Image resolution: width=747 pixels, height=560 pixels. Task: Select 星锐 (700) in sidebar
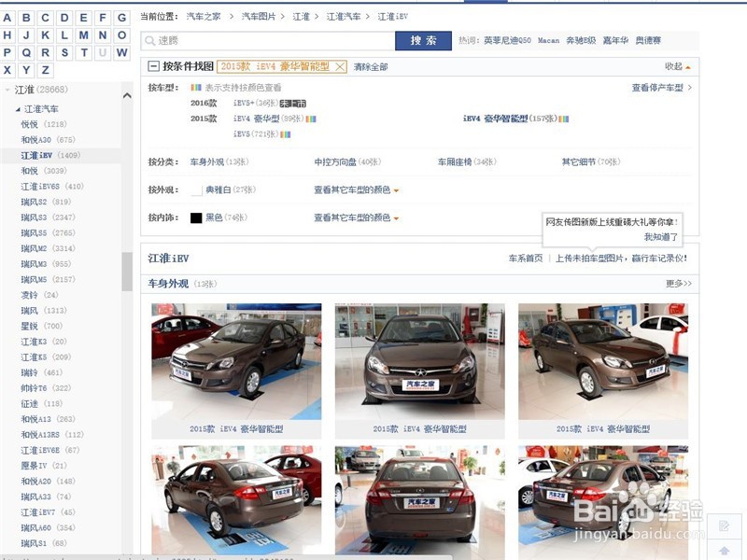(41, 326)
